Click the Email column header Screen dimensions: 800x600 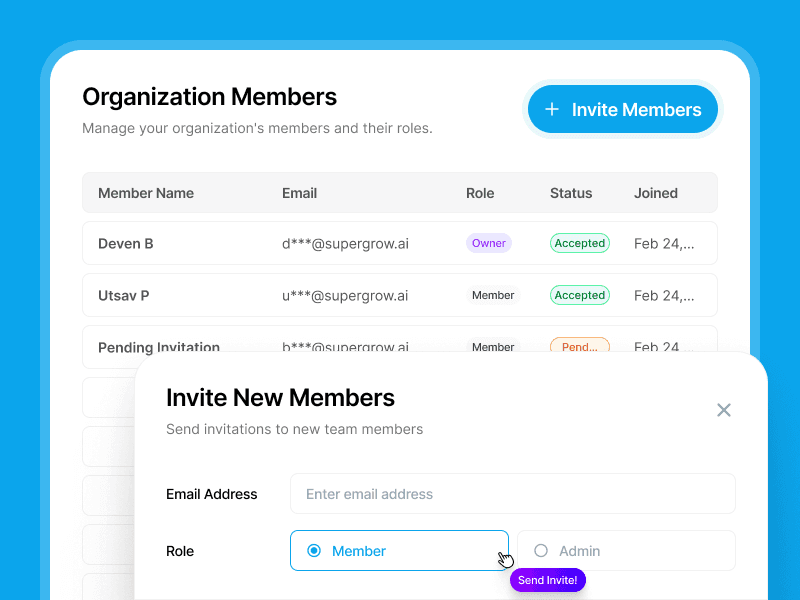299,193
